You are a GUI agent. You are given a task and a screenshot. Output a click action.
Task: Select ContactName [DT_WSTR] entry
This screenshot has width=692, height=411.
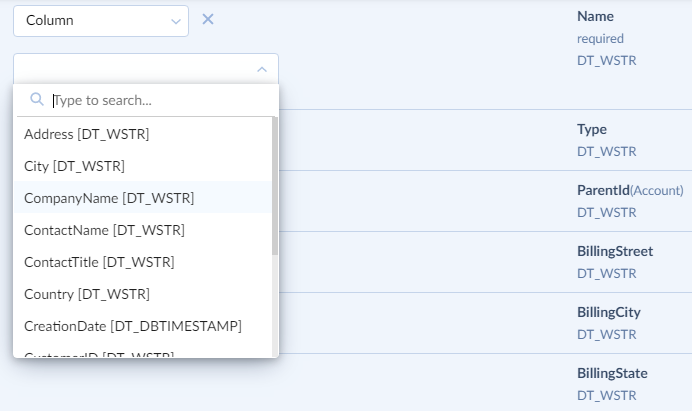point(104,230)
